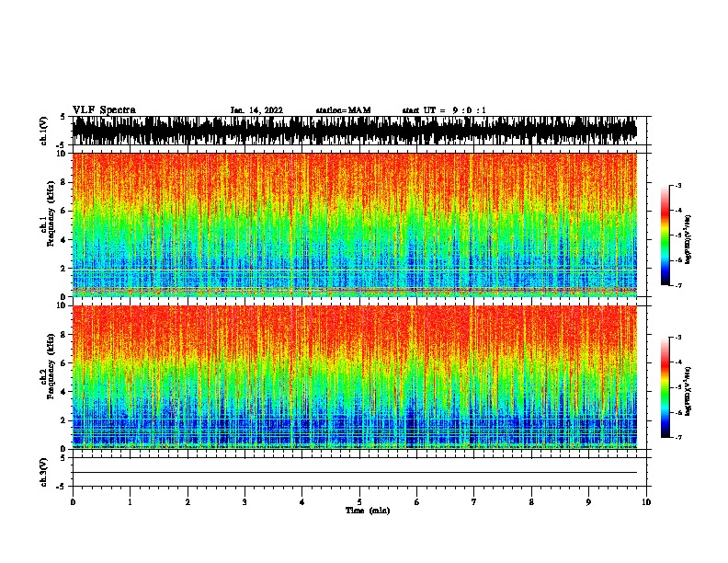Image resolution: width=728 pixels, height=563 pixels.
Task: Click the "Time (min)" axis label
Action: [368, 511]
